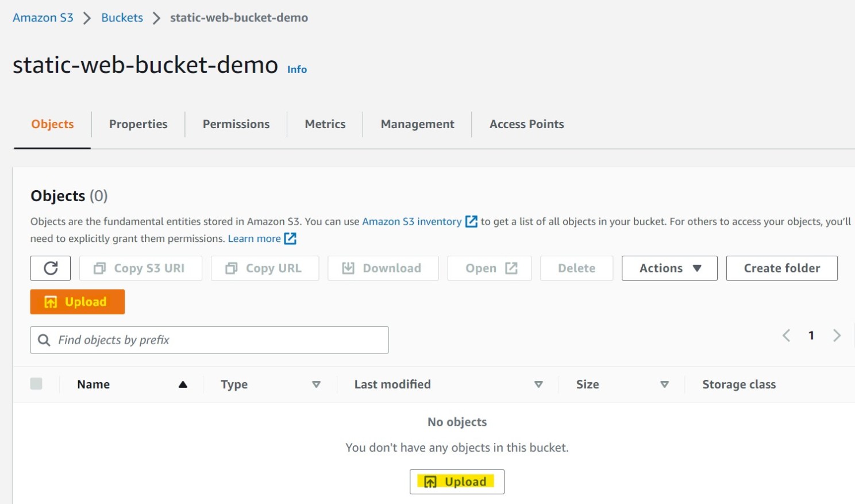Click the upload arrow icon on orange Upload button
This screenshot has width=855, height=504.
[49, 301]
